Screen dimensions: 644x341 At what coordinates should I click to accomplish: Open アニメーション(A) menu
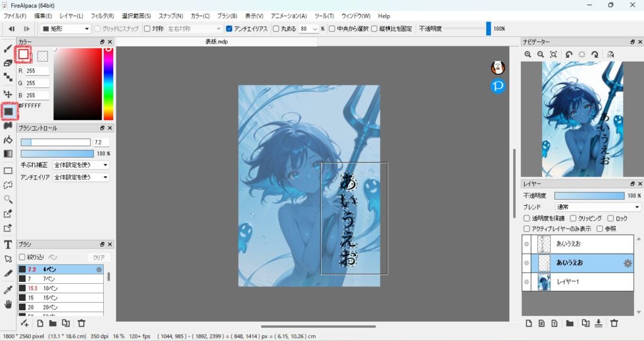tap(289, 16)
